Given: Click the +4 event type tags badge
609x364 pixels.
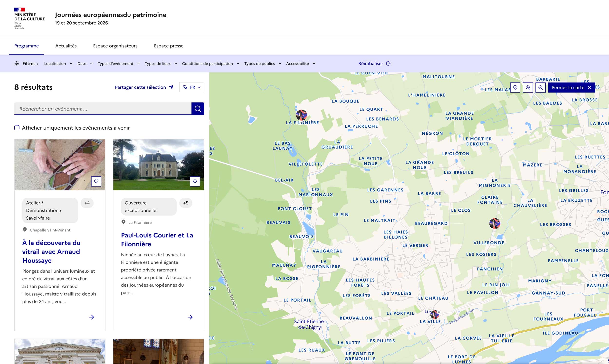Looking at the screenshot, I should click(x=87, y=203).
